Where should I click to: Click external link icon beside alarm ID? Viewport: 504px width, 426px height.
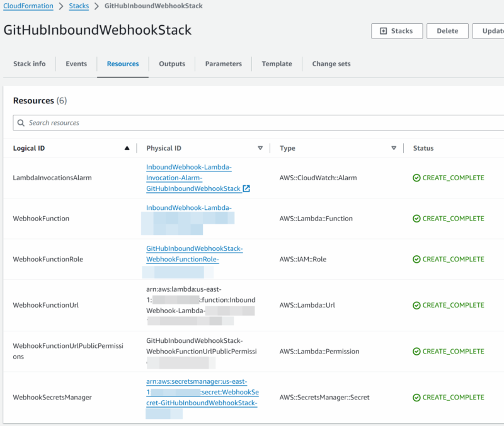(x=246, y=188)
